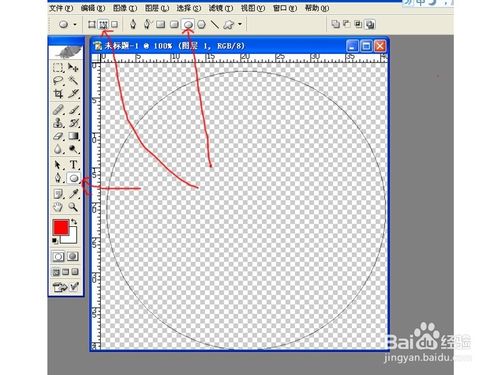Select the Eyedropper tool

pyautogui.click(x=73, y=194)
